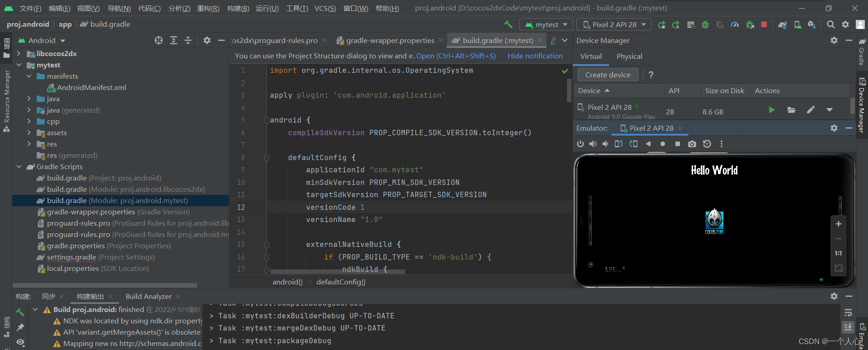This screenshot has width=868, height=350.
Task: Click the emulator Overview square button
Action: (677, 144)
